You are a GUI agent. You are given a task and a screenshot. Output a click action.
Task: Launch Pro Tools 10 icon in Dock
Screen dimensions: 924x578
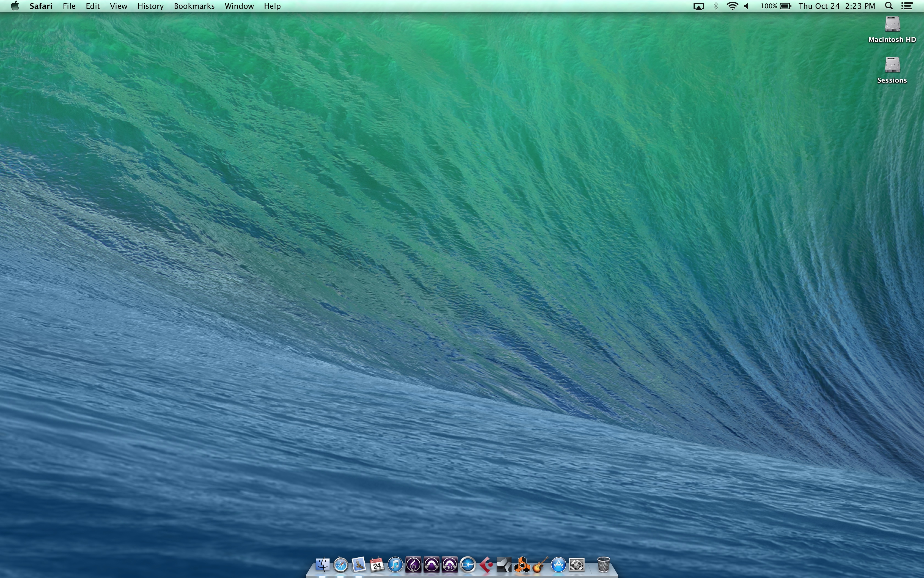(x=450, y=564)
